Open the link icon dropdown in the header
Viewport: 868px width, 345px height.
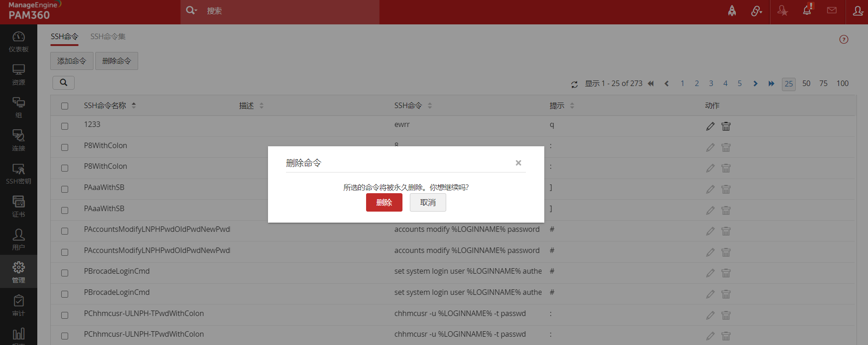756,11
